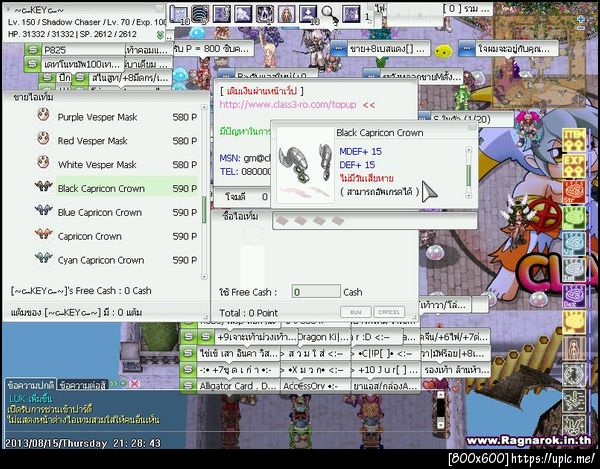Image resolution: width=600 pixels, height=469 pixels.
Task: Click the grey Int food buff icon
Action: point(574,270)
